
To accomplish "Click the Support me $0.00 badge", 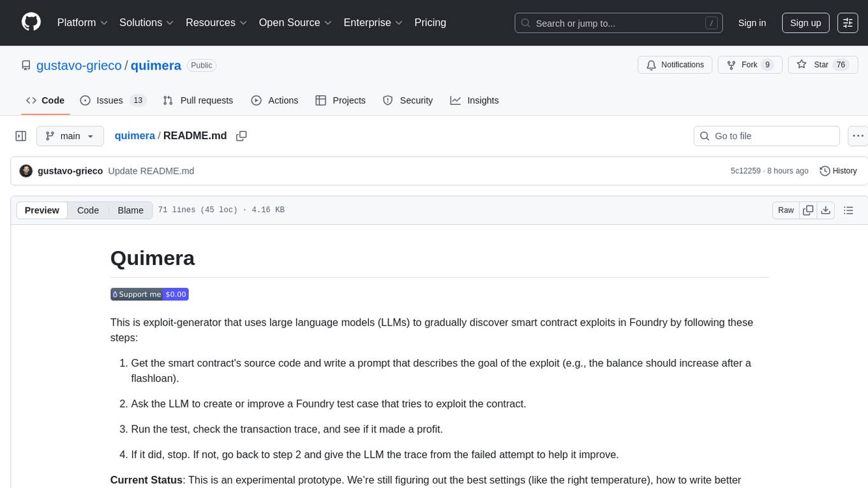I will point(149,294).
